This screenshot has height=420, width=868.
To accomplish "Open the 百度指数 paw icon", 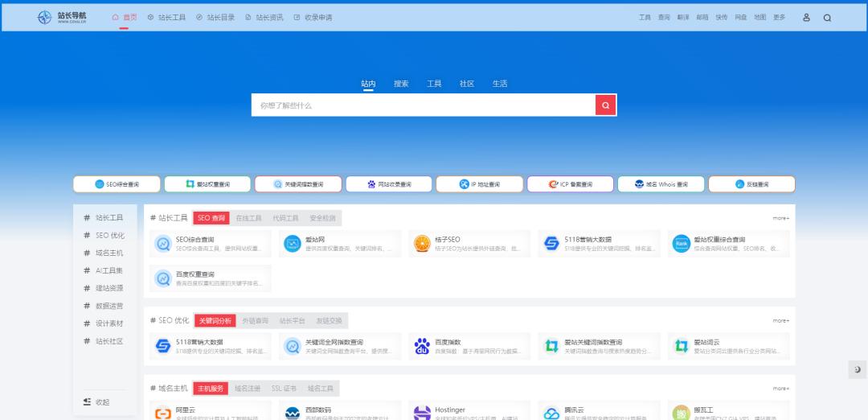I will [x=422, y=346].
